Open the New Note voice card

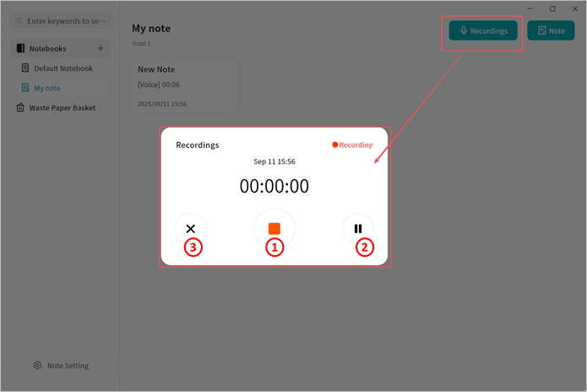pos(184,85)
